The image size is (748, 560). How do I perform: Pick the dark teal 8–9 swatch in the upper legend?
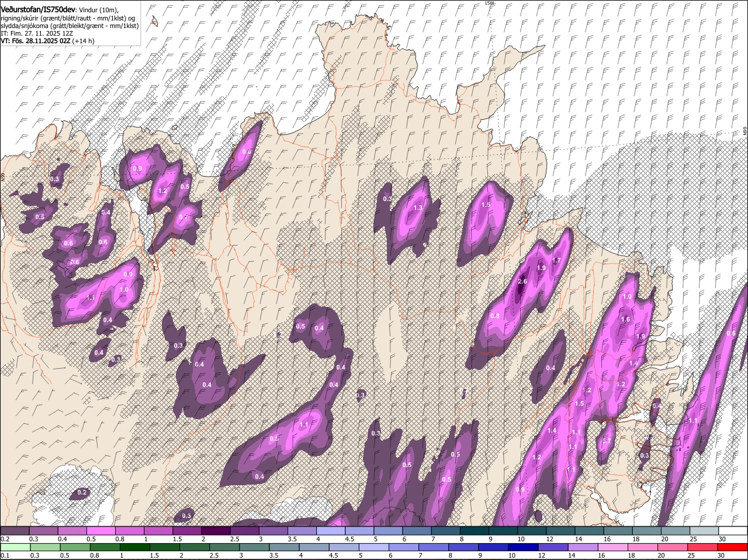click(x=475, y=531)
